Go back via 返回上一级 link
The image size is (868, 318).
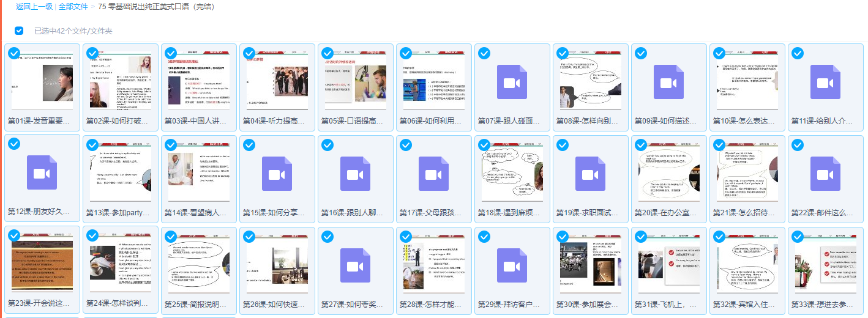(34, 7)
